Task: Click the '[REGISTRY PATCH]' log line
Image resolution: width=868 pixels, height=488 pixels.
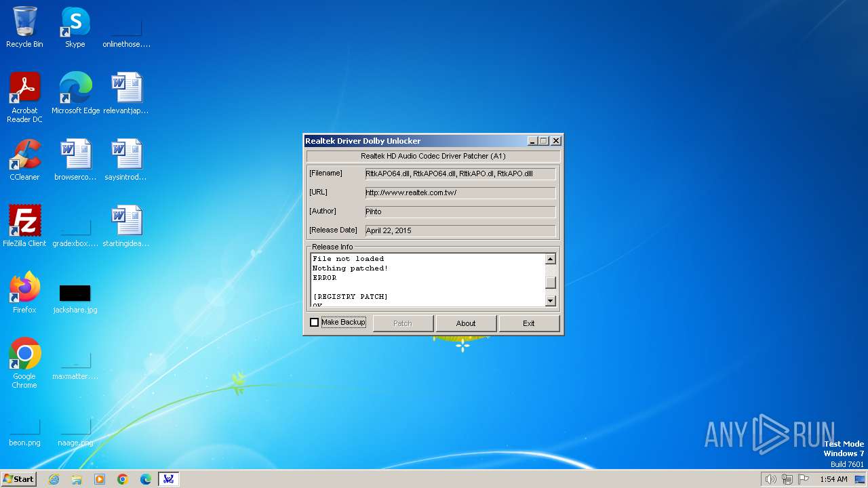Action: pos(351,297)
